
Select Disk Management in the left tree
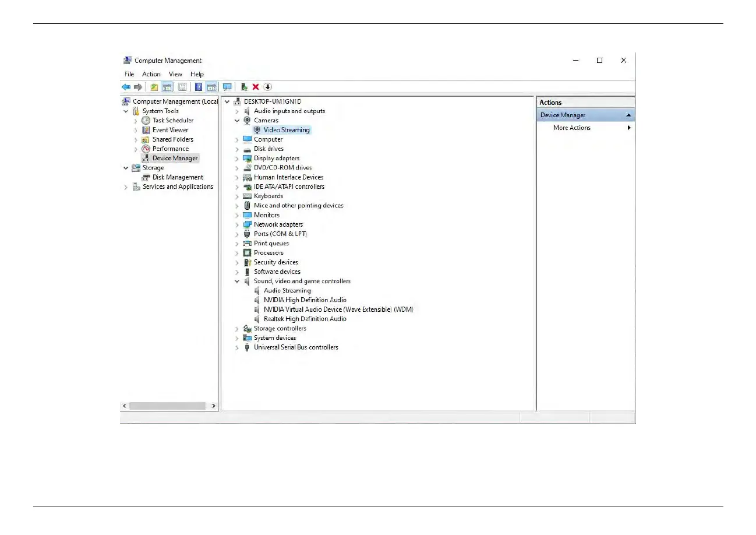pos(178,177)
